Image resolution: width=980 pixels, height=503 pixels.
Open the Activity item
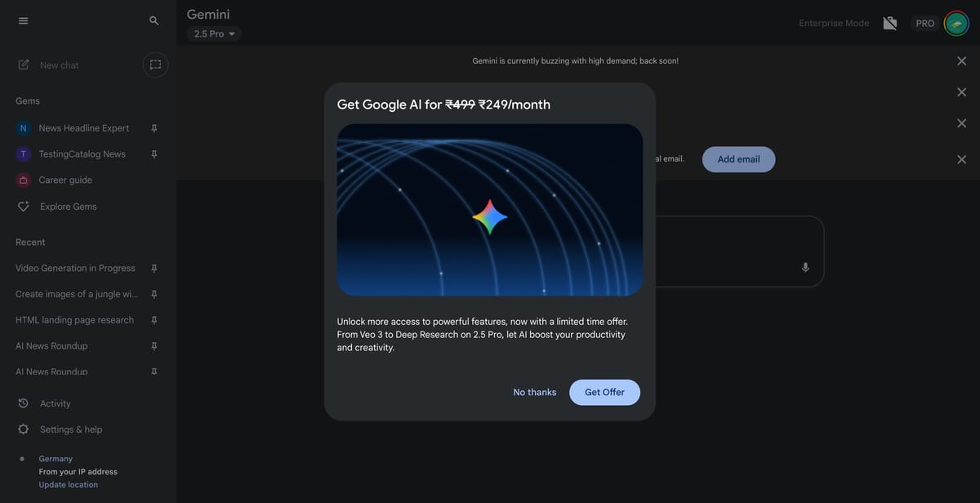tap(55, 403)
